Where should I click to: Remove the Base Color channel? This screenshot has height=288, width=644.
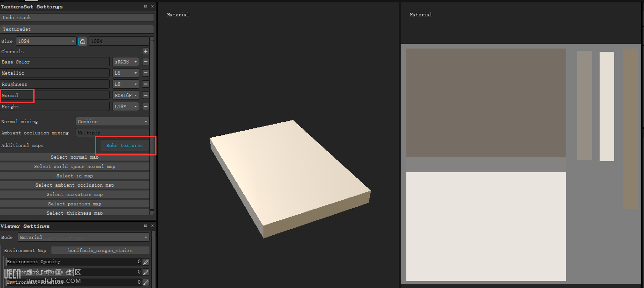146,62
